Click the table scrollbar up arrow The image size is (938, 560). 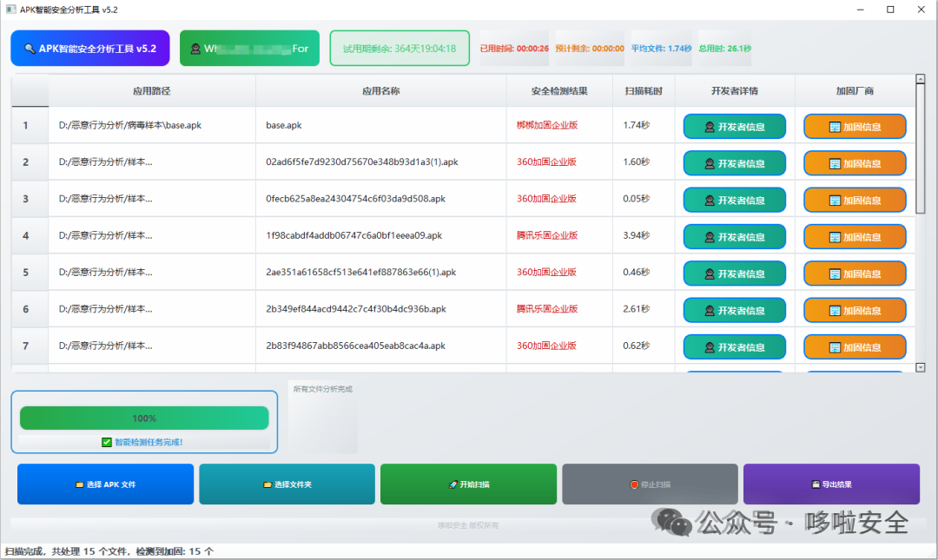(921, 79)
